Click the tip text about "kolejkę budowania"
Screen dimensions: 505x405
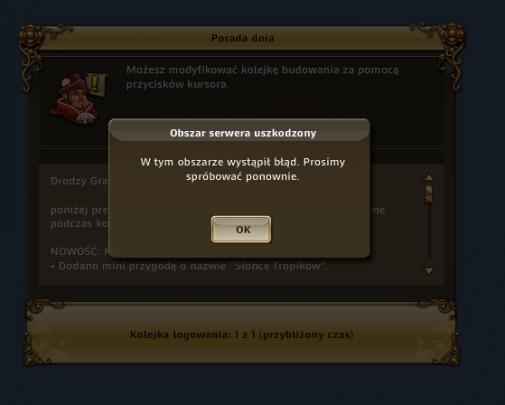pos(262,77)
